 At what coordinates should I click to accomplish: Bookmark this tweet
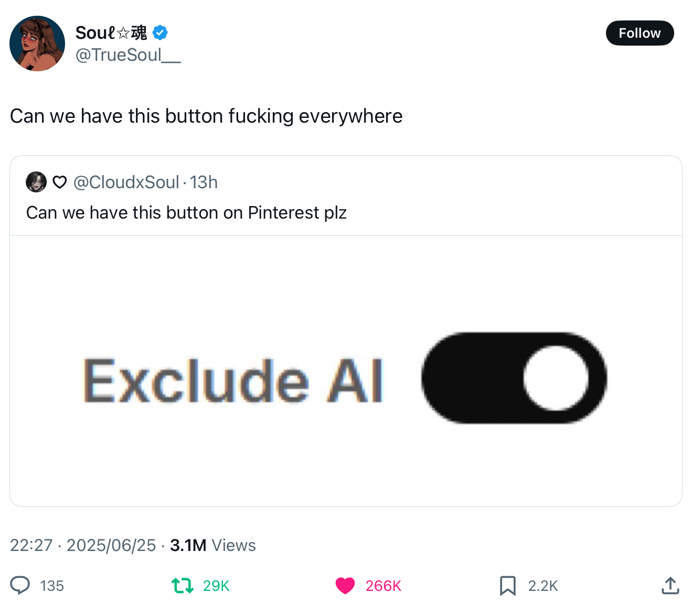(x=507, y=586)
